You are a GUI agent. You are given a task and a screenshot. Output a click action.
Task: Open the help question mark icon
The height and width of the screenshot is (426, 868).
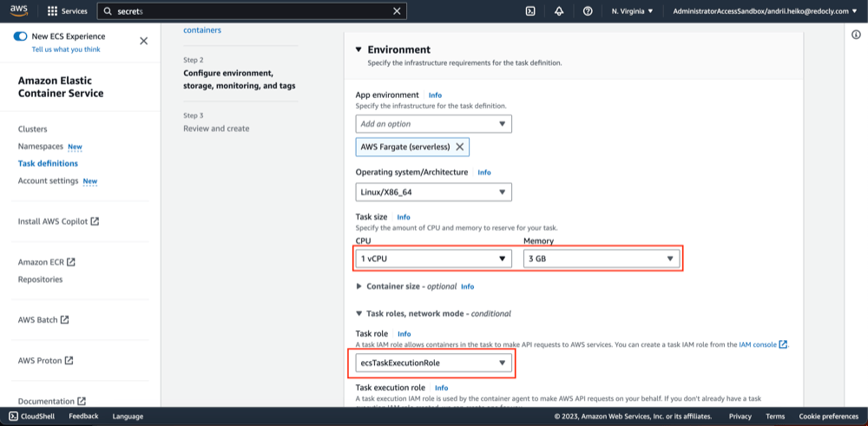(x=588, y=11)
